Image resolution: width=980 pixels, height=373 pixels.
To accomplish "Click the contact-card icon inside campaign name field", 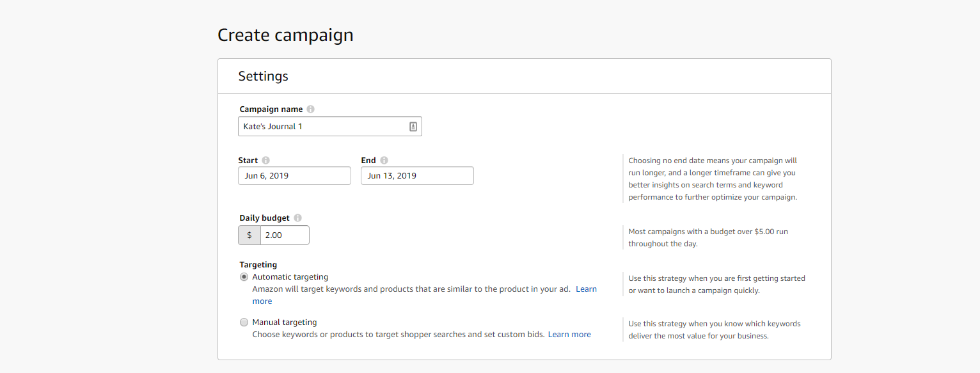I will (x=413, y=127).
